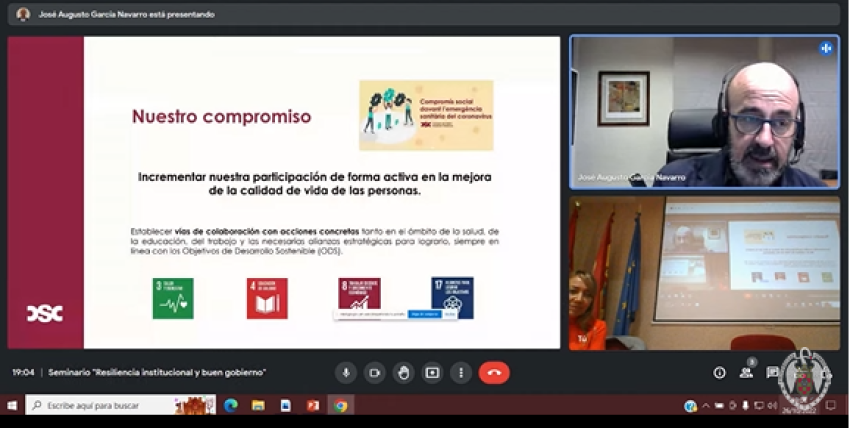Mute the microphone in Meet controls
850x428 pixels.
click(346, 373)
